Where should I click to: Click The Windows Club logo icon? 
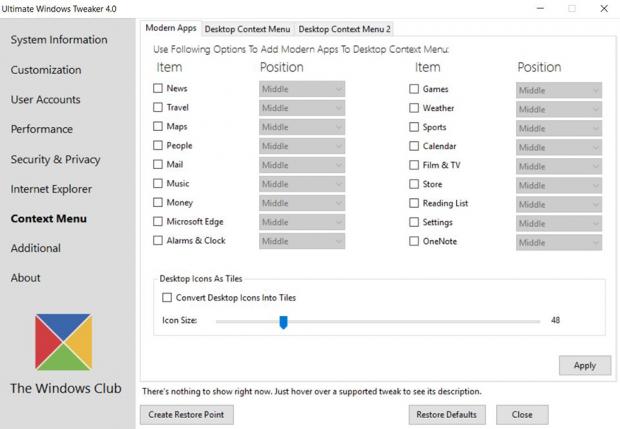67,340
